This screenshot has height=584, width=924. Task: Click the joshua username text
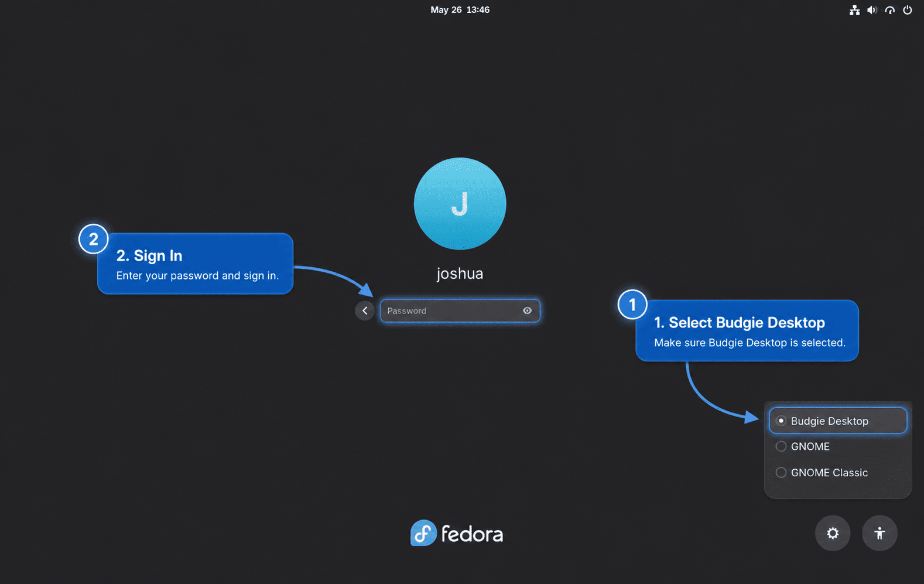(x=460, y=274)
